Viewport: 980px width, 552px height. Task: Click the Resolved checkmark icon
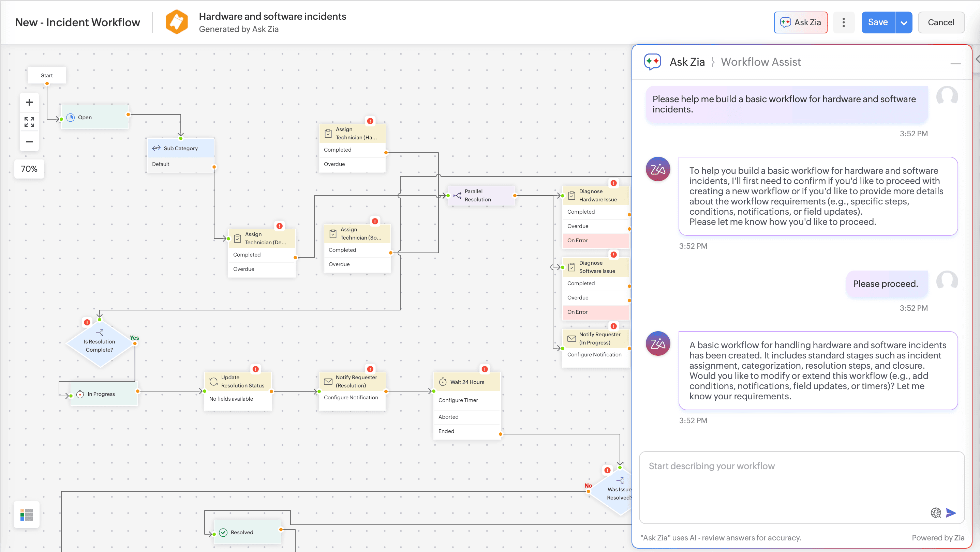pos(223,532)
